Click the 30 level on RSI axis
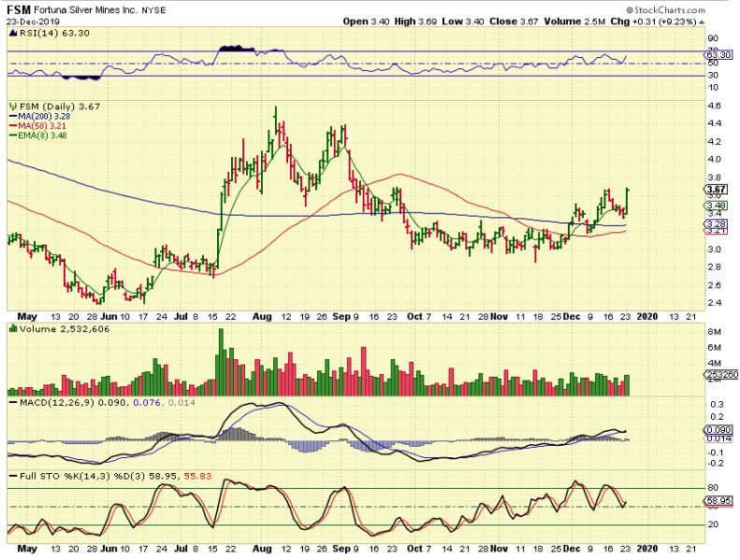Image resolution: width=740 pixels, height=560 pixels. pyautogui.click(x=713, y=76)
